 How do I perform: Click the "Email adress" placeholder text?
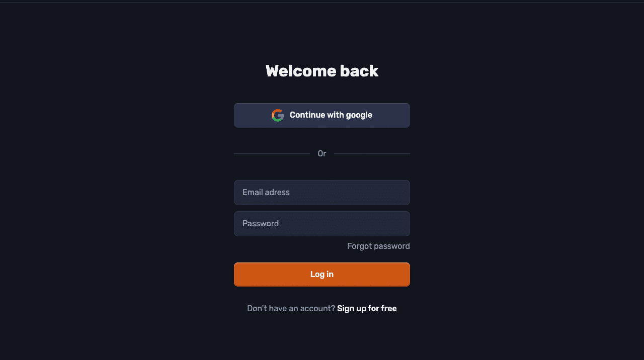(x=266, y=192)
